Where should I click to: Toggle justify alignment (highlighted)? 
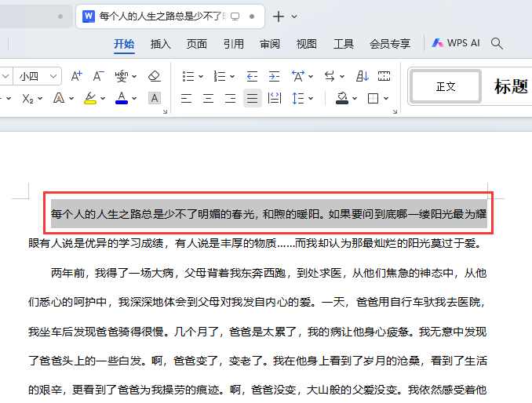252,98
